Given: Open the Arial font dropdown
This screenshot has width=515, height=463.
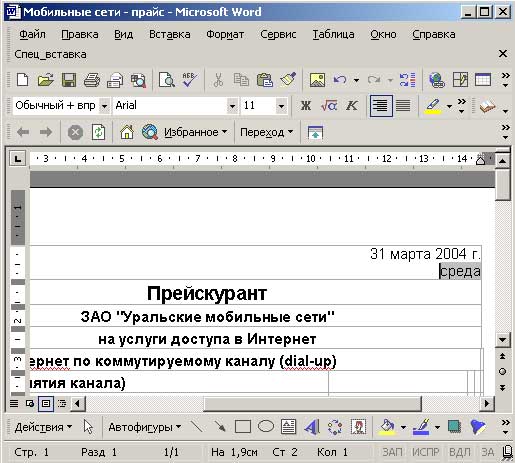Looking at the screenshot, I should (x=232, y=106).
